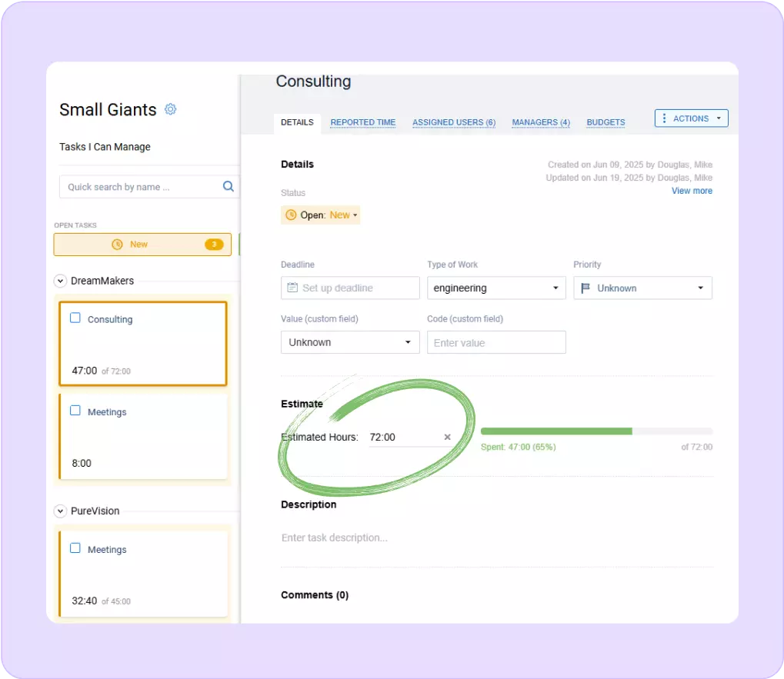Click the clock icon in Open status
This screenshot has width=784, height=679.
point(291,215)
